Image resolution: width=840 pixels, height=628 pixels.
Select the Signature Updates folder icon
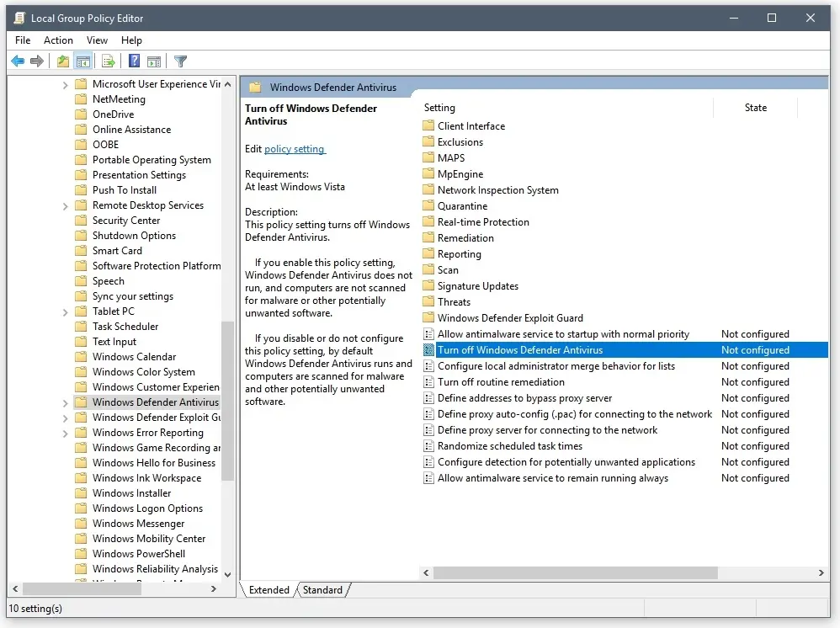pyautogui.click(x=428, y=286)
